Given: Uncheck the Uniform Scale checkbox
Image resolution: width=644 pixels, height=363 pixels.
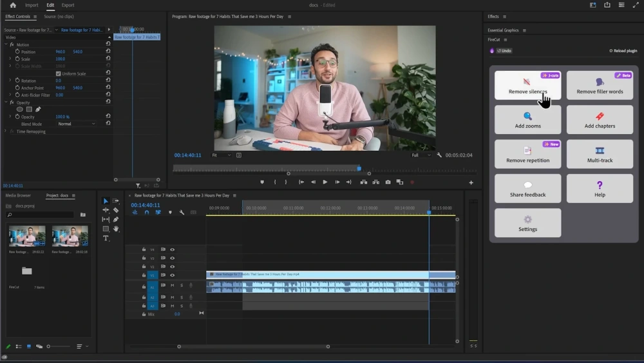Looking at the screenshot, I should pos(58,74).
